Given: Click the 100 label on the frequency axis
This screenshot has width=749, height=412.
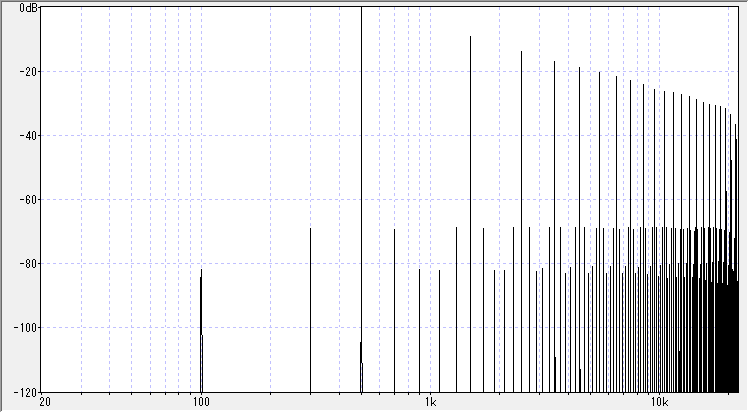Looking at the screenshot, I should pyautogui.click(x=201, y=402).
